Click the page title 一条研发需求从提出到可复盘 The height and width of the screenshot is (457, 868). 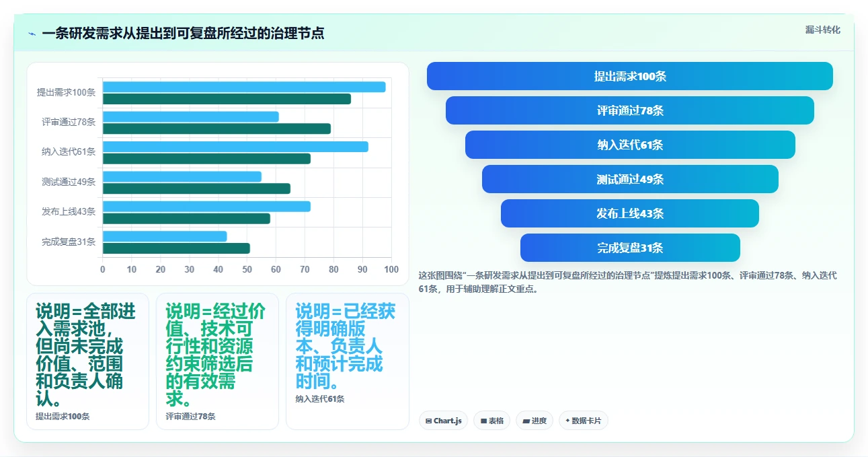coord(183,33)
